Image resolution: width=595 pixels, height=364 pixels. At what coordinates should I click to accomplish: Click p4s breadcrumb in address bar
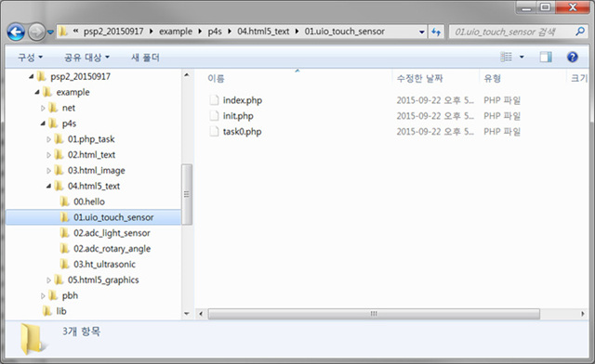tap(215, 32)
